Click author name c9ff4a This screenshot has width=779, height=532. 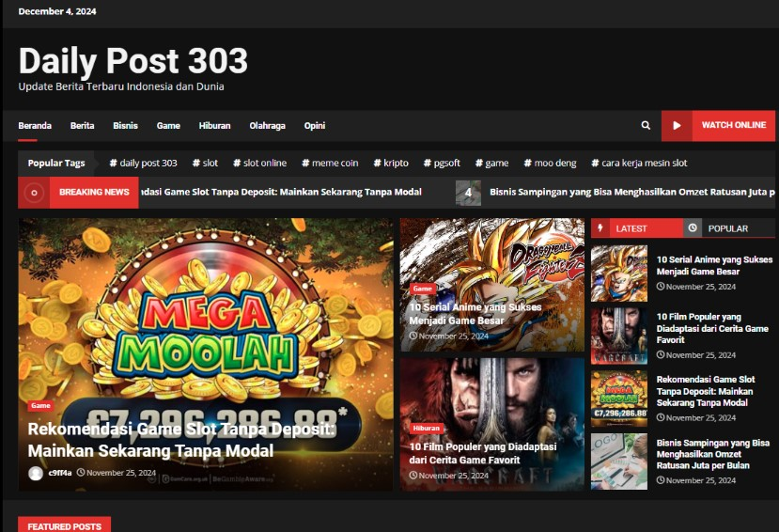tap(60, 473)
